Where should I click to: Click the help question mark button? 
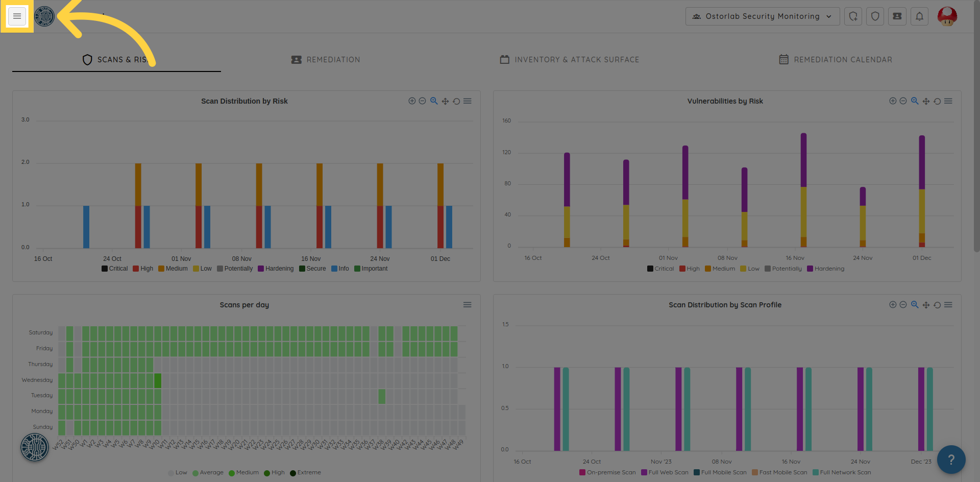951,460
